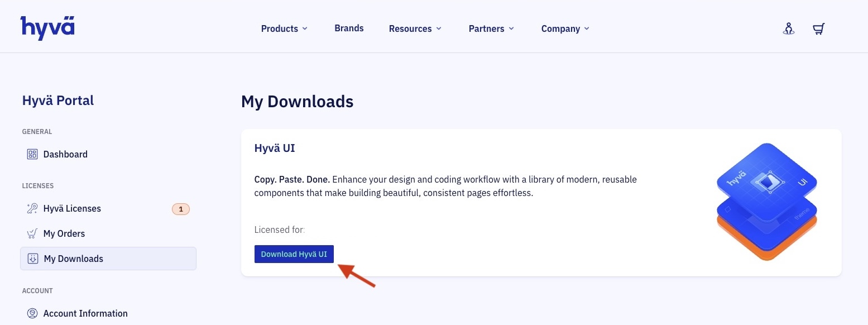Click the Download Hyvä UI button

[294, 254]
